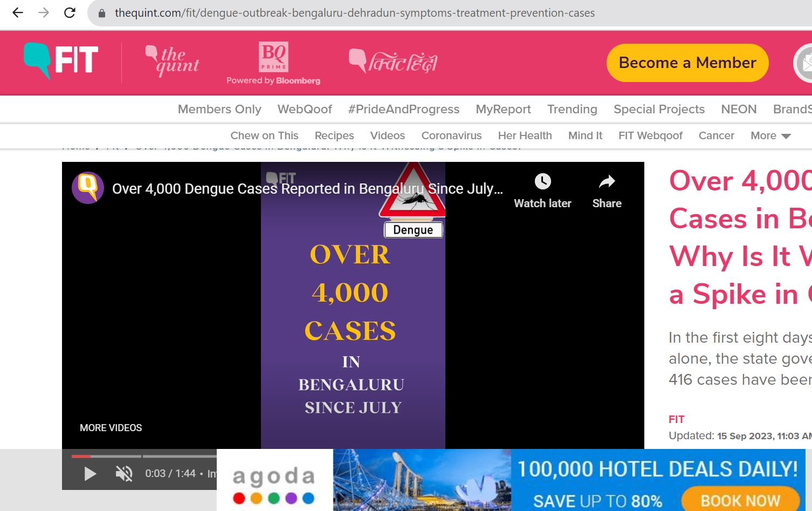Click the Become a Member button
This screenshot has height=511, width=812.
click(687, 63)
